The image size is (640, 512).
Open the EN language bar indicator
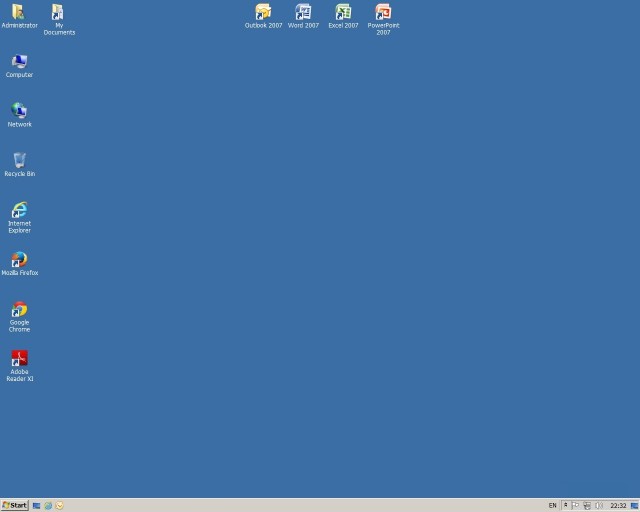pos(553,505)
